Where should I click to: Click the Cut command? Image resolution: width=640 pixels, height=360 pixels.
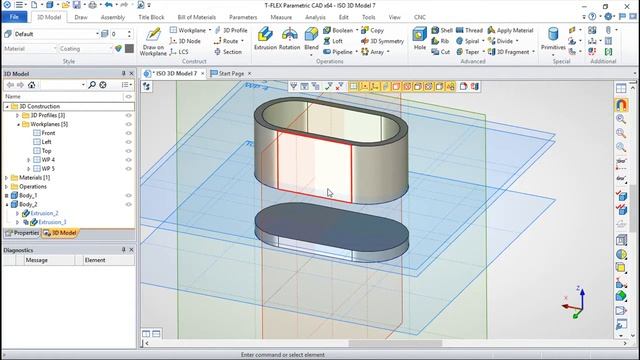(x=441, y=52)
